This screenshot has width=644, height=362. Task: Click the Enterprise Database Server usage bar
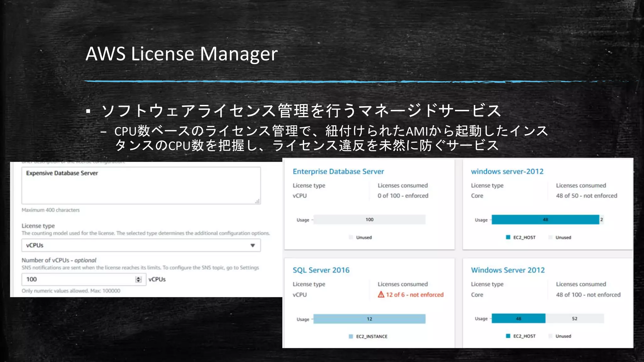[x=369, y=220]
